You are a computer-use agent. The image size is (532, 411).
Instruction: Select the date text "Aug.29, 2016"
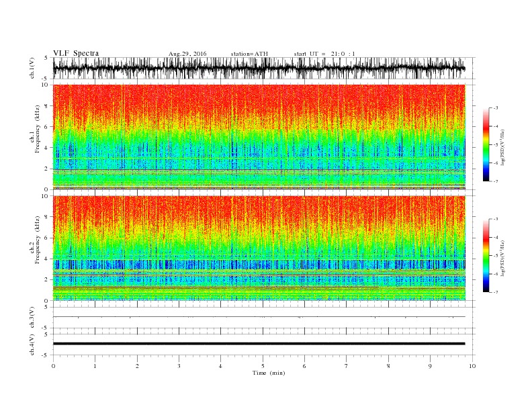[x=187, y=54]
